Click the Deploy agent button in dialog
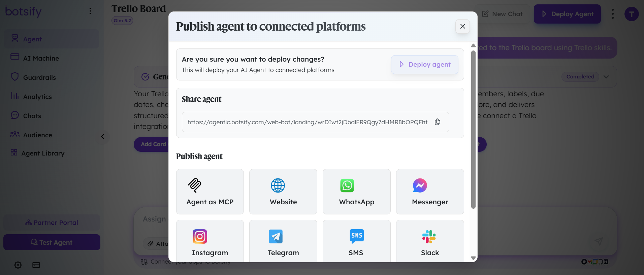Image resolution: width=644 pixels, height=275 pixels. click(424, 64)
